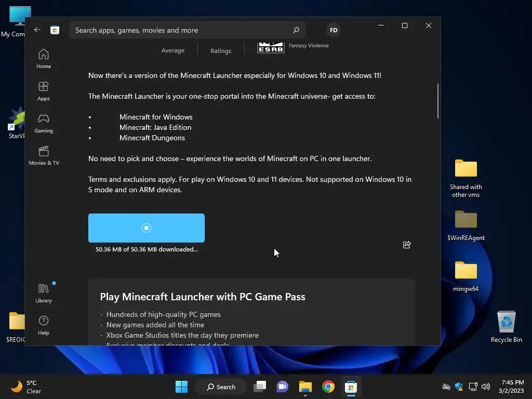Viewport: 532px width, 399px height.
Task: Go back using the Store back arrow
Action: tap(37, 30)
